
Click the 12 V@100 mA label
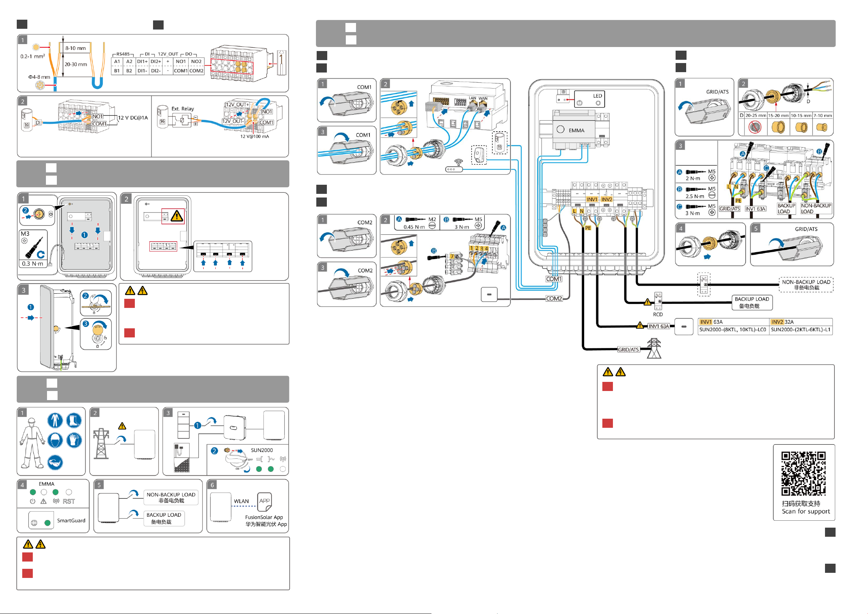pyautogui.click(x=254, y=137)
